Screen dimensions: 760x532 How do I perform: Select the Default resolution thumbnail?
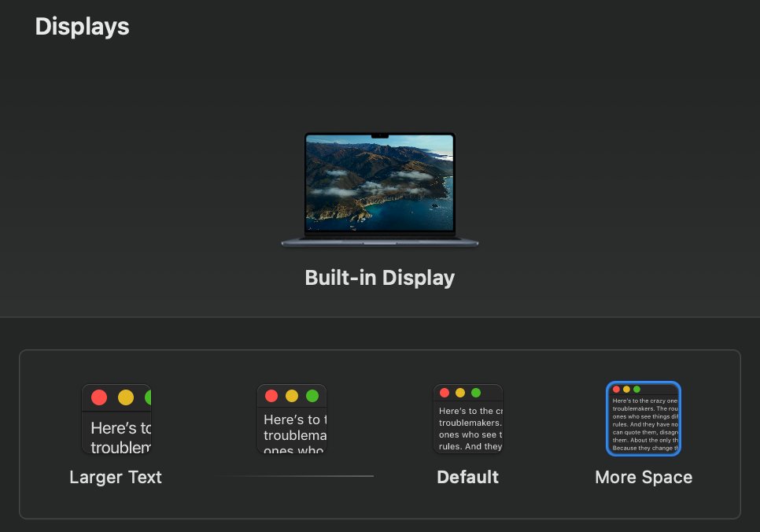[468, 419]
